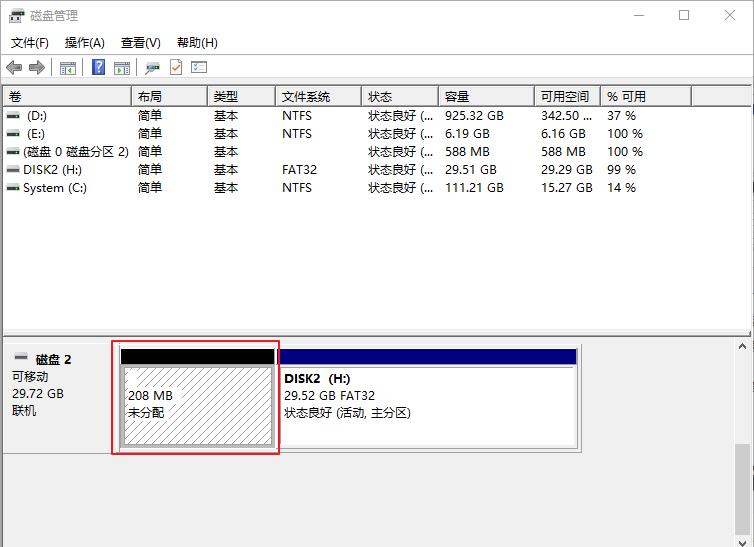Viewport: 754px width, 547px height.
Task: Sort by the 容量 column header
Action: [x=487, y=97]
